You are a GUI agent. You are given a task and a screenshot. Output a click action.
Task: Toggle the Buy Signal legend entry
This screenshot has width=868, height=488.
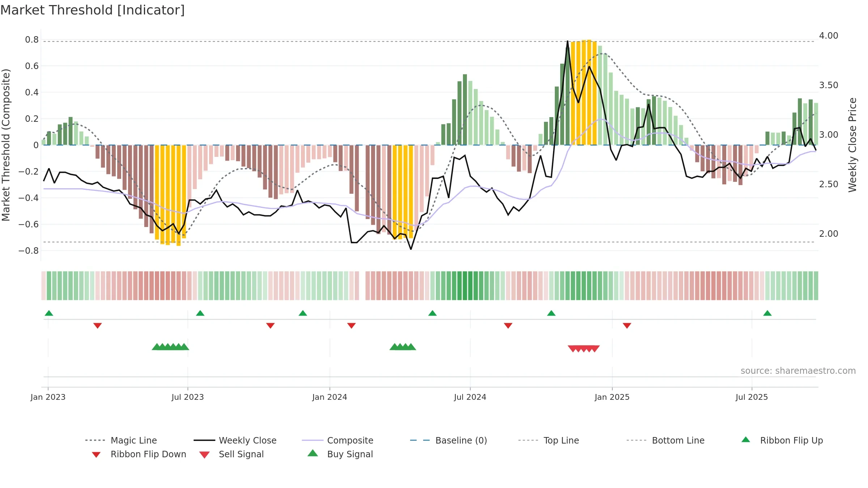click(340, 454)
